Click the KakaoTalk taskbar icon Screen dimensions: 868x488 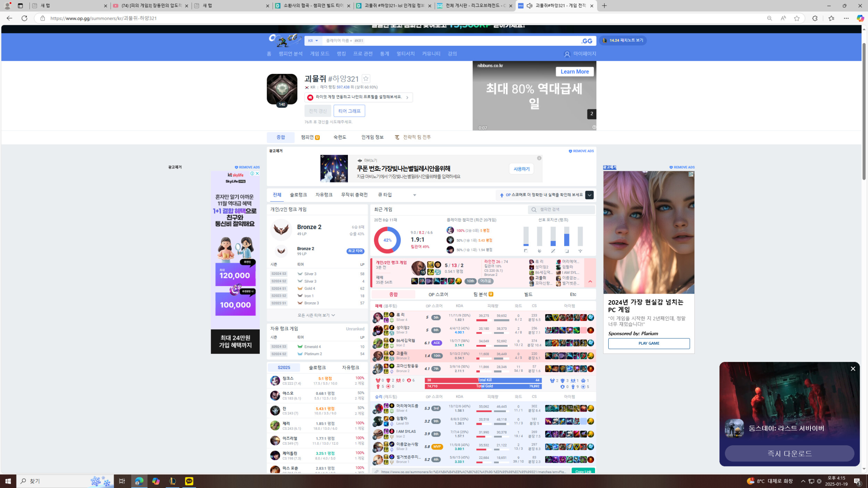tap(189, 481)
